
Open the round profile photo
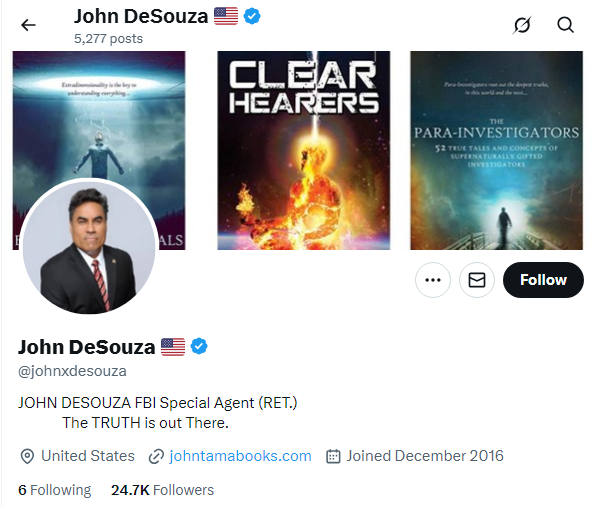tap(89, 246)
